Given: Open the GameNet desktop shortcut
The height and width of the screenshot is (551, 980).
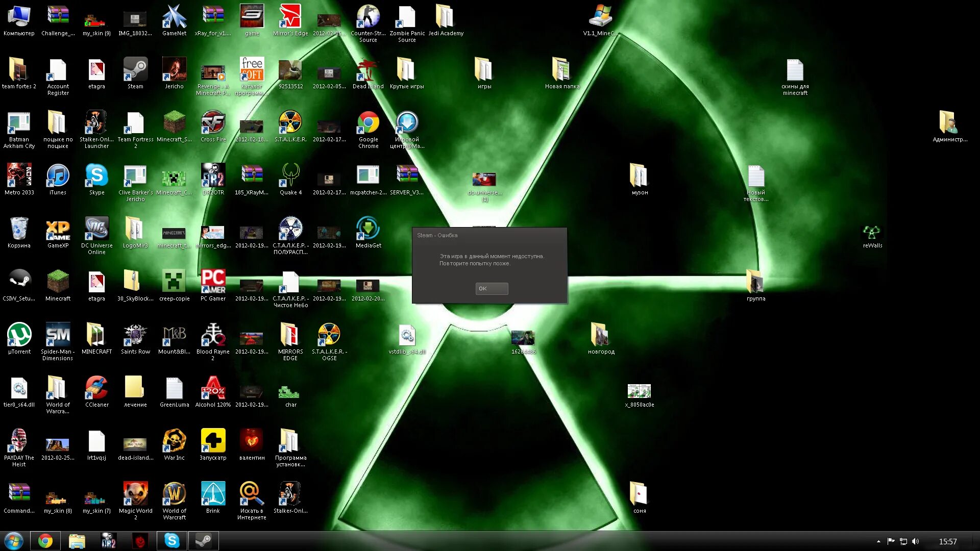Looking at the screenshot, I should point(174,16).
